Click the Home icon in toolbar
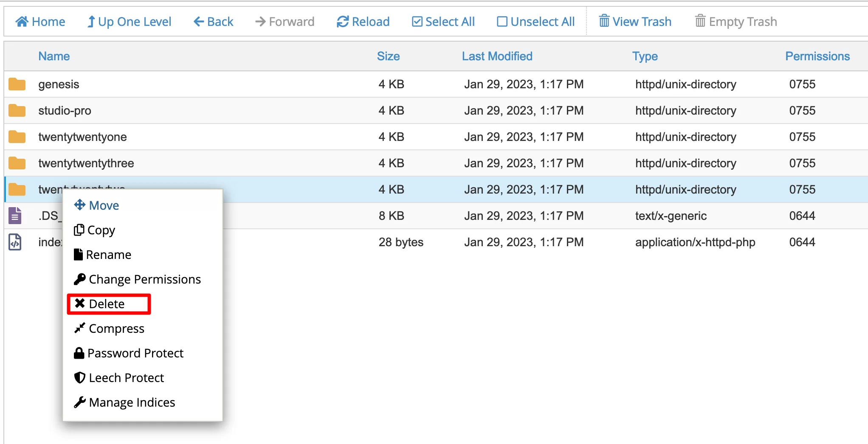 tap(22, 22)
